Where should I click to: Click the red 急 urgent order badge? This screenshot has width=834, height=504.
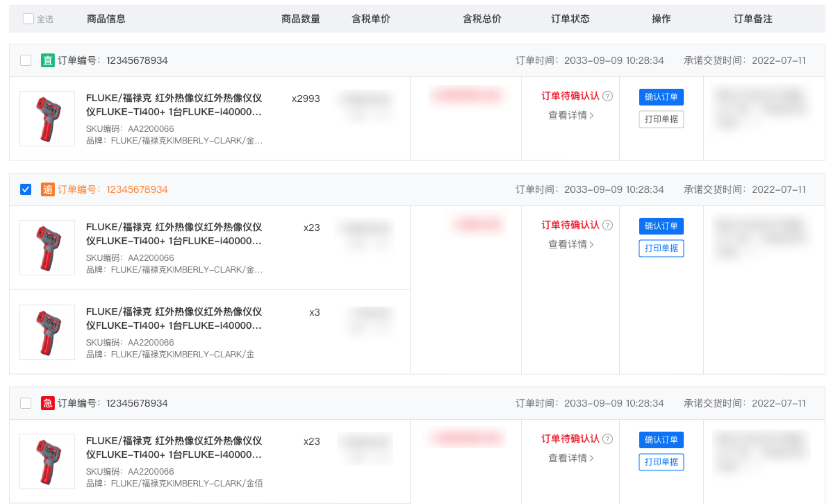tap(47, 403)
